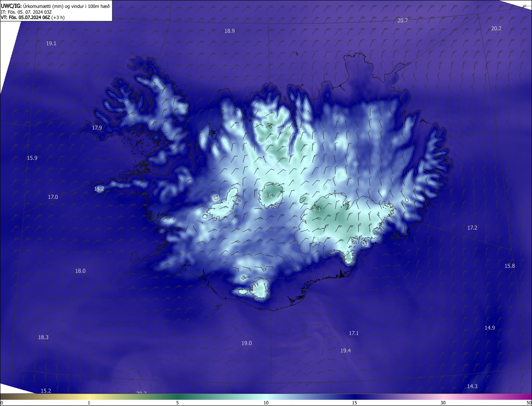Select the 18.3 value label
This screenshot has height=406, width=532.
coord(43,337)
